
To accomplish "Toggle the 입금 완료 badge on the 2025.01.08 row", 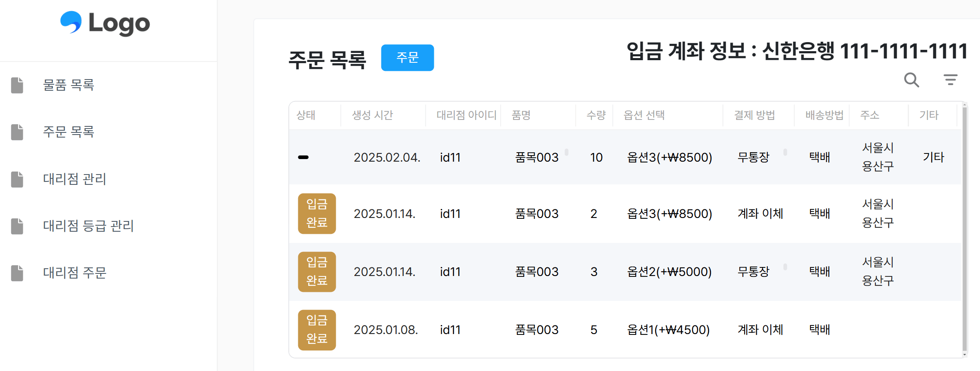I will 317,329.
